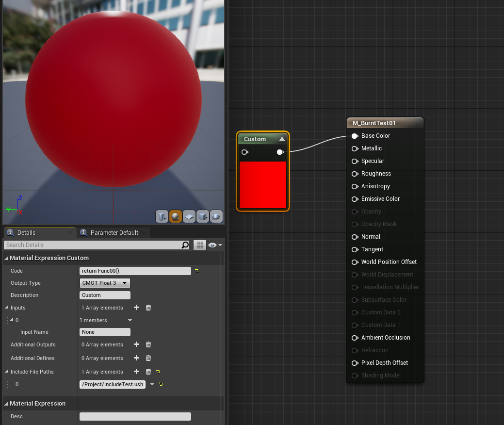This screenshot has width=504, height=425.
Task: Toggle the property matrix grid view button
Action: click(x=199, y=245)
